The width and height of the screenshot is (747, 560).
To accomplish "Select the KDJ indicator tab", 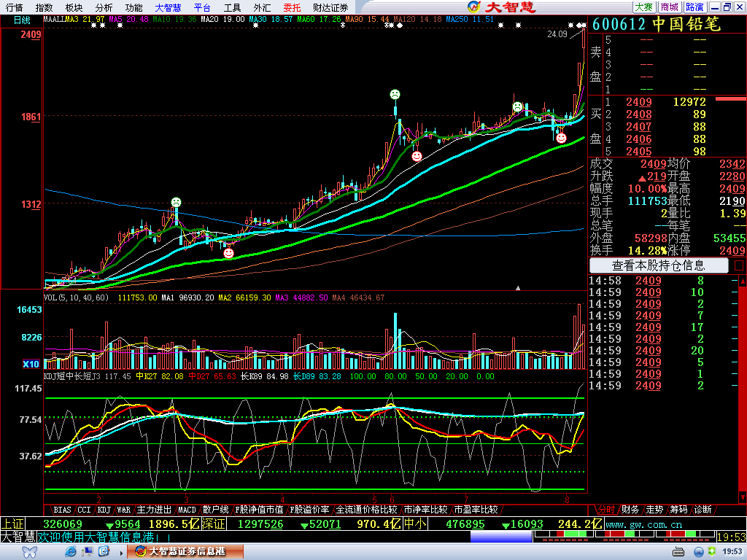I will 104,510.
